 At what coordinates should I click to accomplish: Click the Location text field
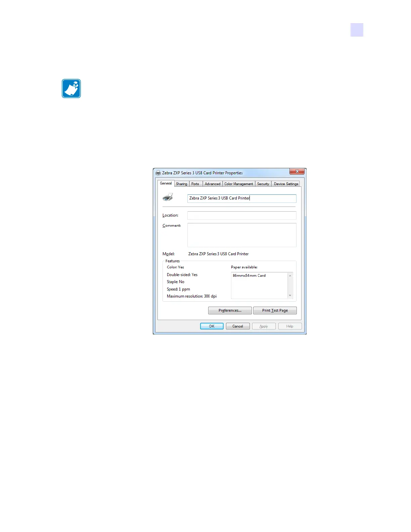point(242,215)
